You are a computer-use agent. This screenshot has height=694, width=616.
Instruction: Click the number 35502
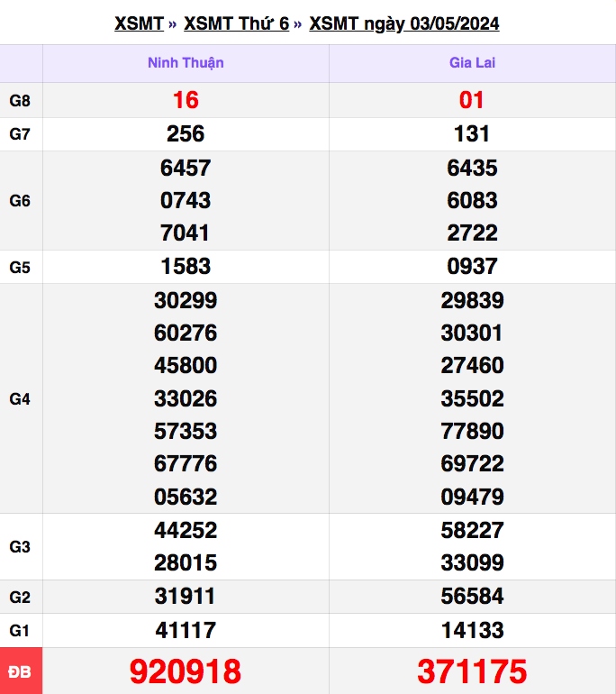tap(472, 398)
